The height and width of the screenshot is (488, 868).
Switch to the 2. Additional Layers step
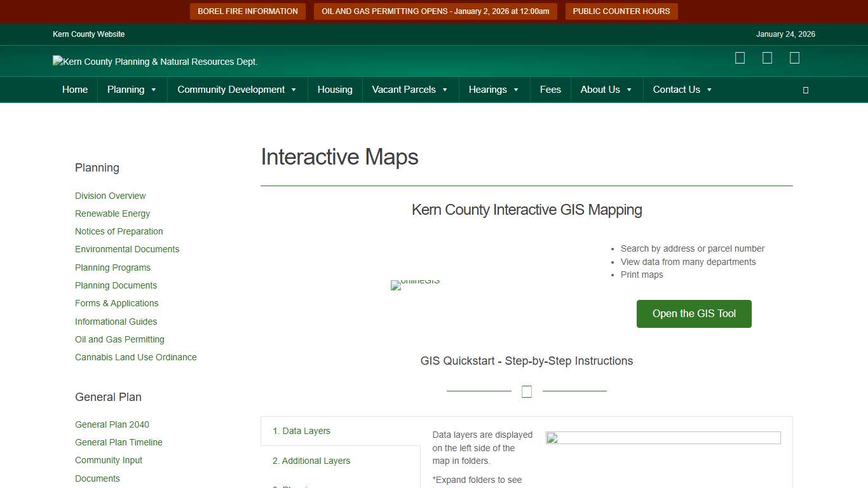point(311,461)
